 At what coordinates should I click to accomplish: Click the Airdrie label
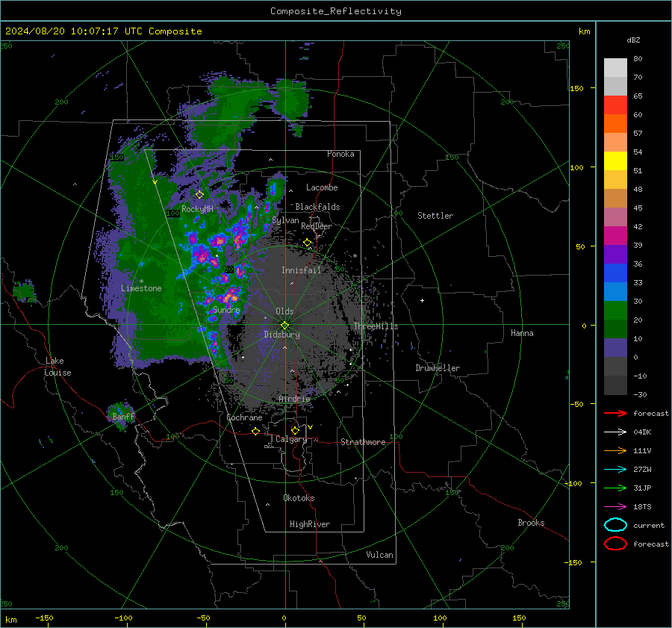click(294, 399)
